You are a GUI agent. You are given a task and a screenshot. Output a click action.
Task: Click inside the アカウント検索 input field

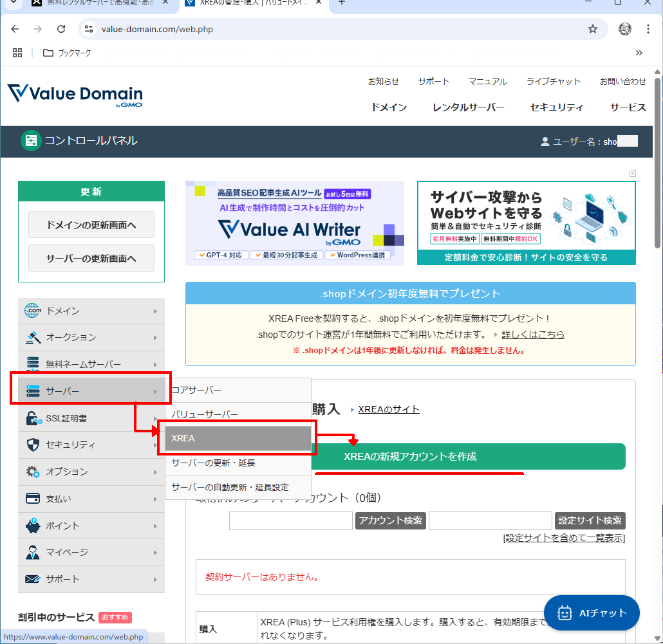tap(290, 520)
